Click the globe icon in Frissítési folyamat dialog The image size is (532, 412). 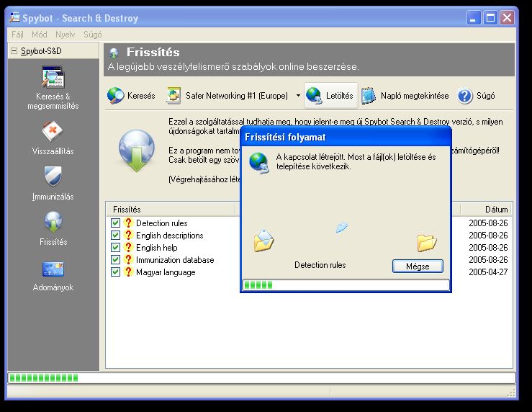259,163
